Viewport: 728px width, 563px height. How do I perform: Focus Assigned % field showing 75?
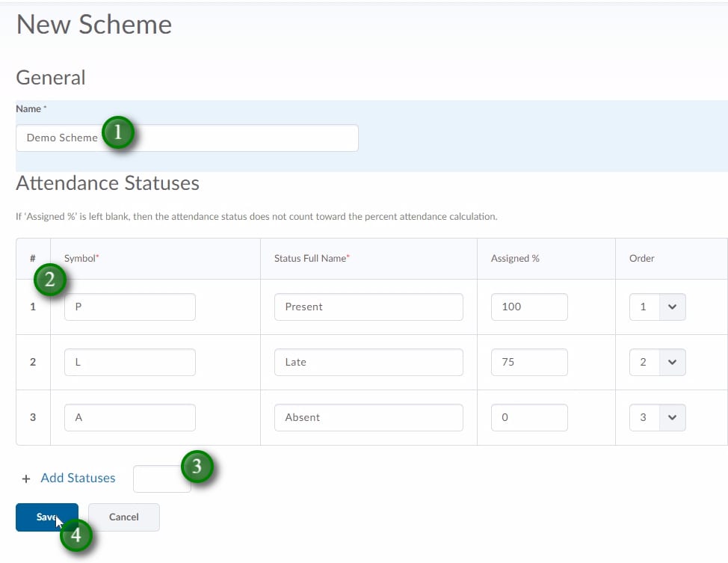coord(528,363)
